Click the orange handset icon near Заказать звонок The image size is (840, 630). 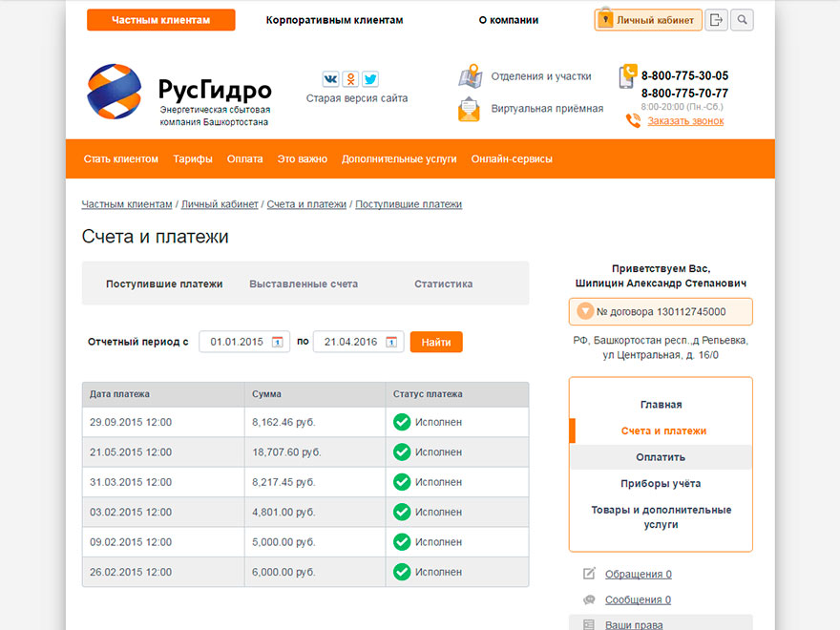click(633, 120)
